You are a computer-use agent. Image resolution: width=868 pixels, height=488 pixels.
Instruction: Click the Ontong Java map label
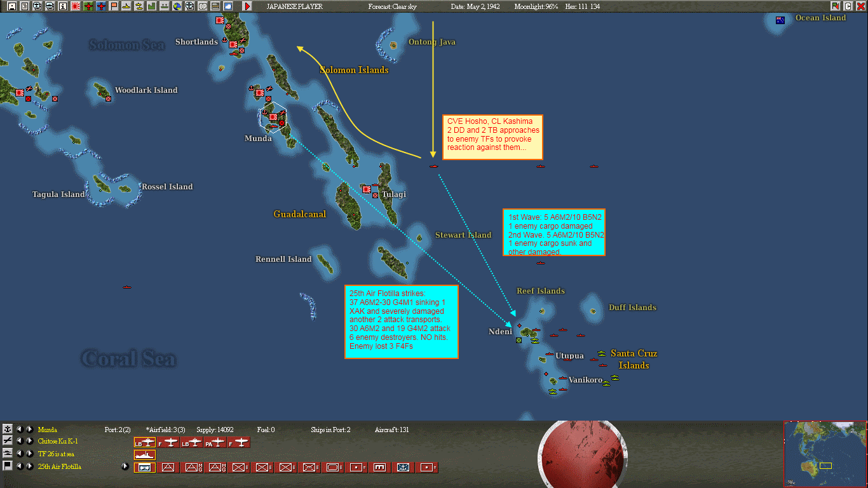tap(432, 42)
